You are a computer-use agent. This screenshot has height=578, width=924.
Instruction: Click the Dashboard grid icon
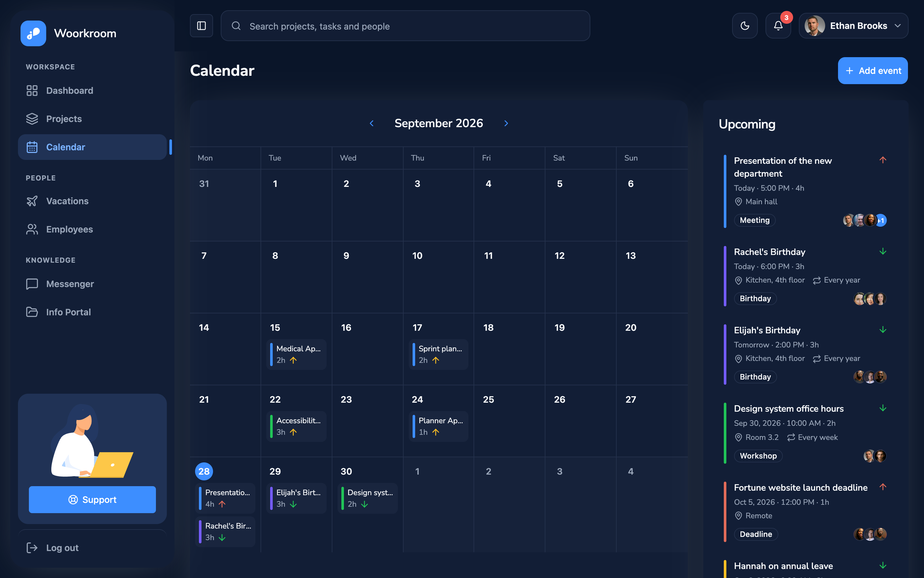point(32,91)
